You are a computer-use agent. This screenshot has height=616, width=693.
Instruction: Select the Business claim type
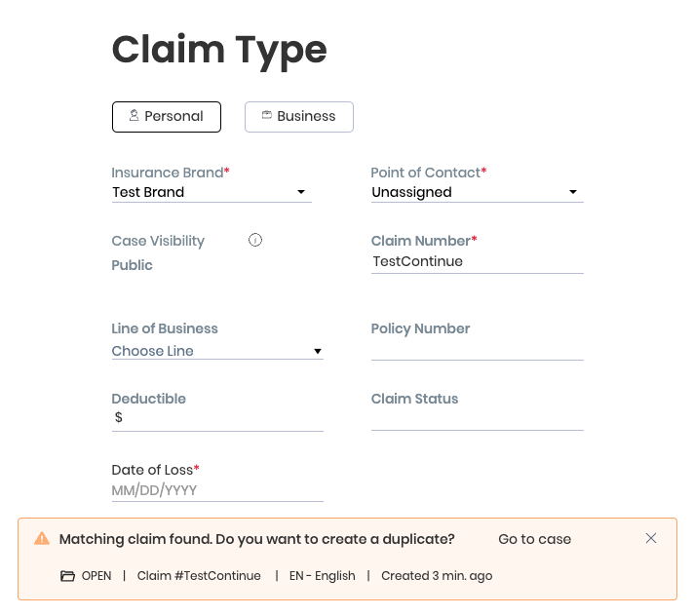298,117
